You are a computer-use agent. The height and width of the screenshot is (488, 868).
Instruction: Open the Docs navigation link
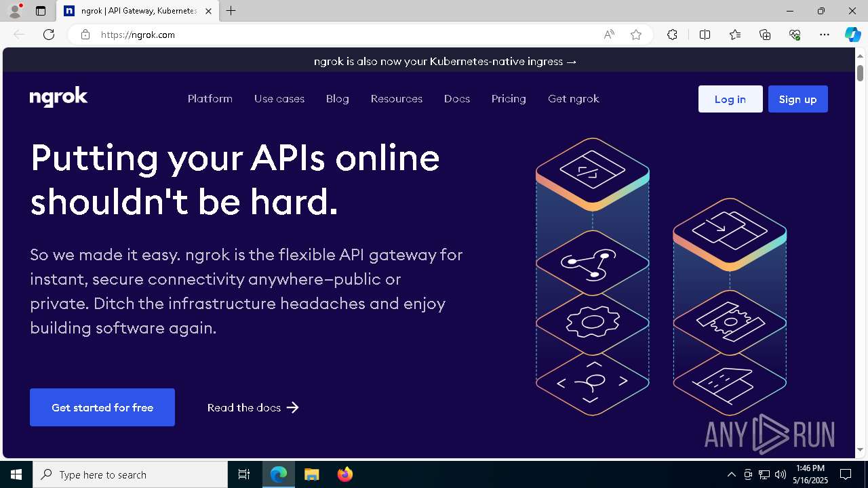coord(457,99)
